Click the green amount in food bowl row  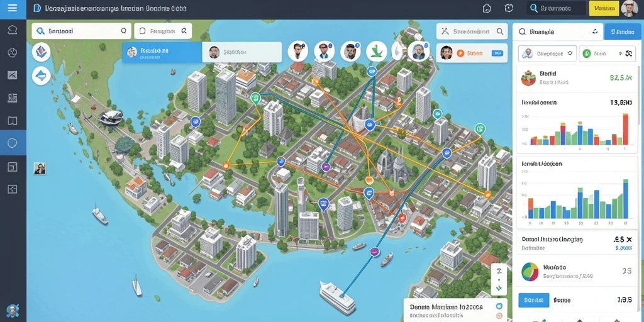point(621,77)
